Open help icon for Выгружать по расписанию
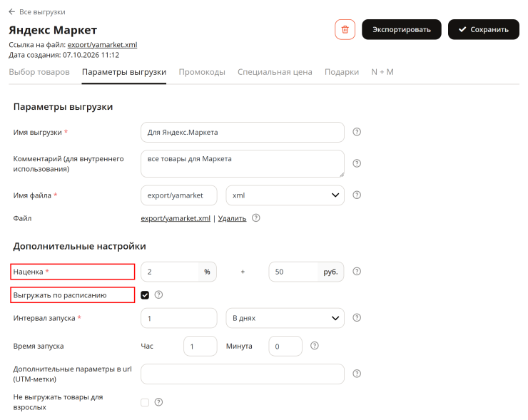The width and height of the screenshot is (528, 420). [x=158, y=295]
